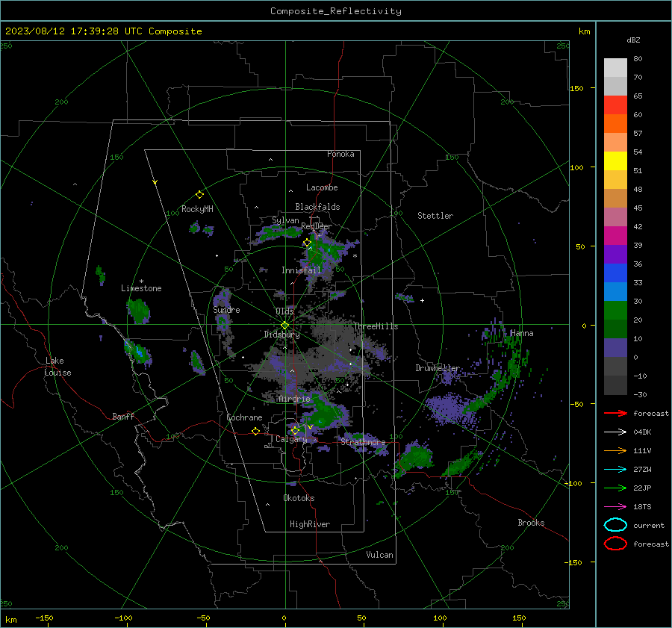
Task: Click the orange 111V arrow legend icon
Action: 615,450
